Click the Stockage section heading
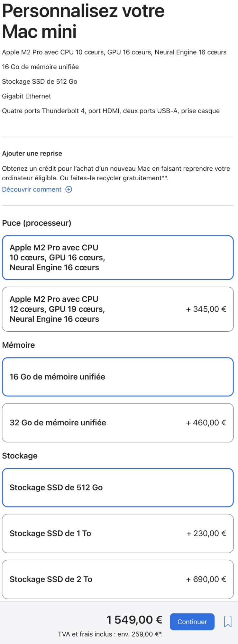The image size is (238, 644). (20, 456)
